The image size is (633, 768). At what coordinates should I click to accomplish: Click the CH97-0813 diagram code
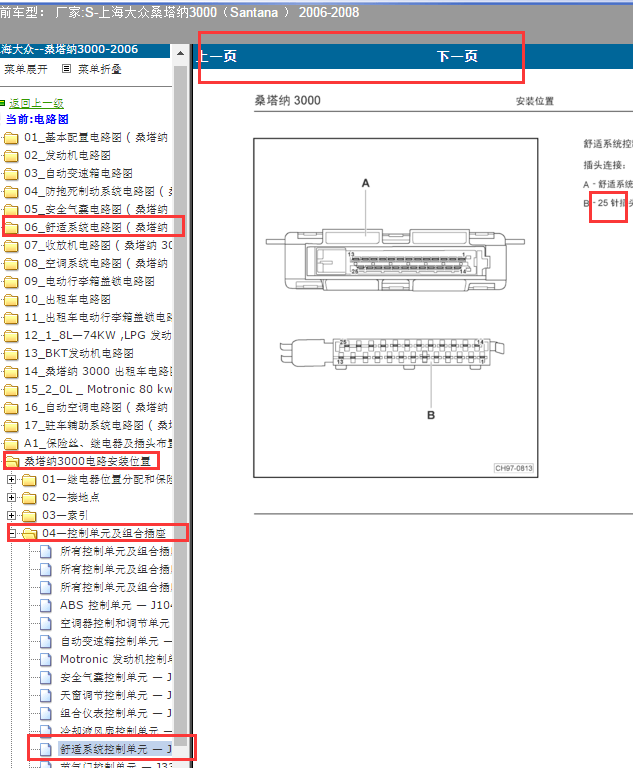[513, 468]
